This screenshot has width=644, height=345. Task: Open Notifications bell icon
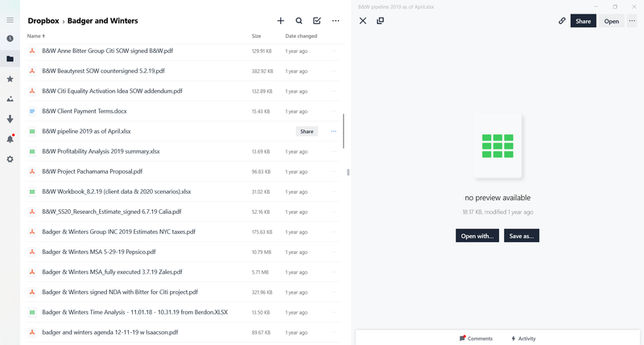(10, 138)
